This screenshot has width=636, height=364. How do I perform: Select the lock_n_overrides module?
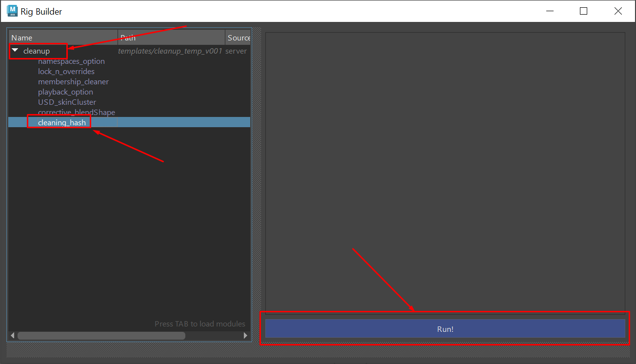(x=66, y=72)
